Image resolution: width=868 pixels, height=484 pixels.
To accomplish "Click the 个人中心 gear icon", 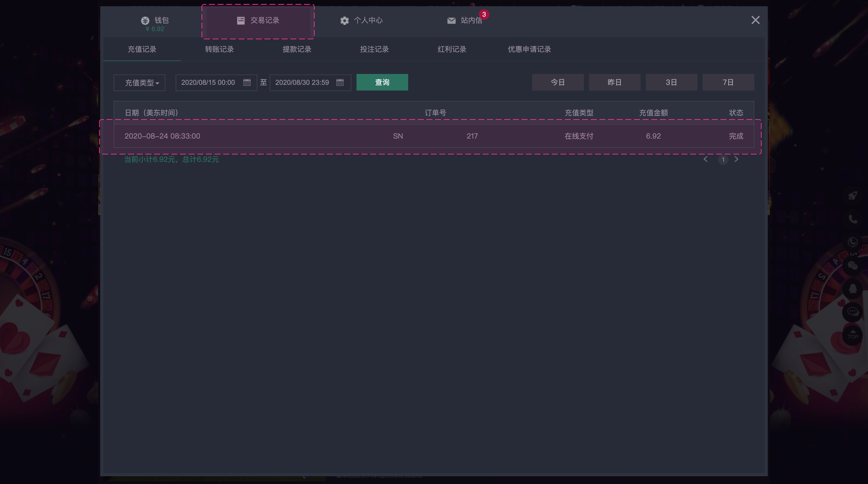I will tap(344, 21).
